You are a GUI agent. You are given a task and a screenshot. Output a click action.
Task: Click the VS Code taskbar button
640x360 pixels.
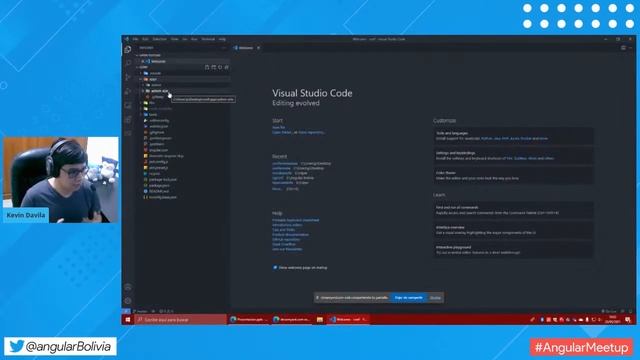pyautogui.click(x=348, y=320)
